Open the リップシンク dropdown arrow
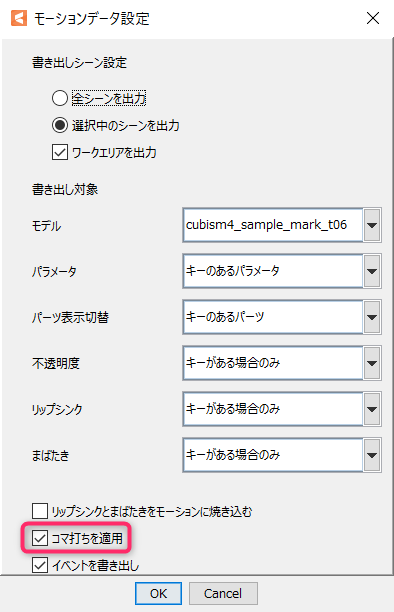394x612 pixels. pos(372,409)
